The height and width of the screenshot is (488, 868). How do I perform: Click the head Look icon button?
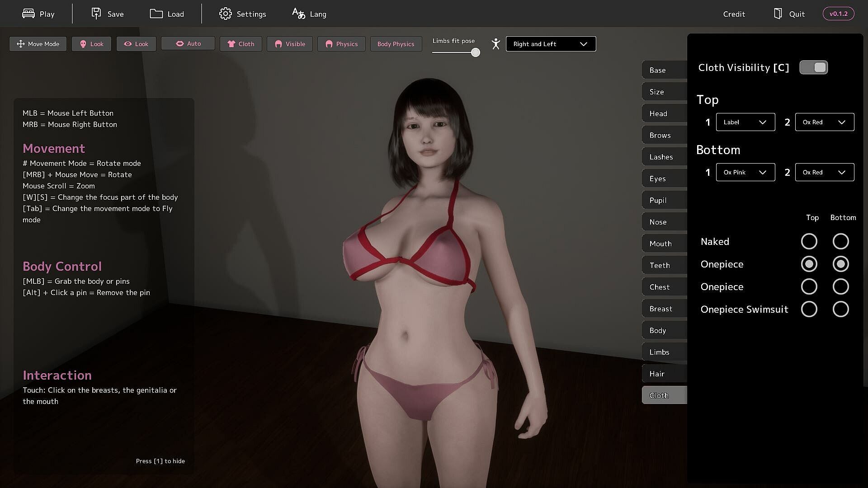coord(83,44)
